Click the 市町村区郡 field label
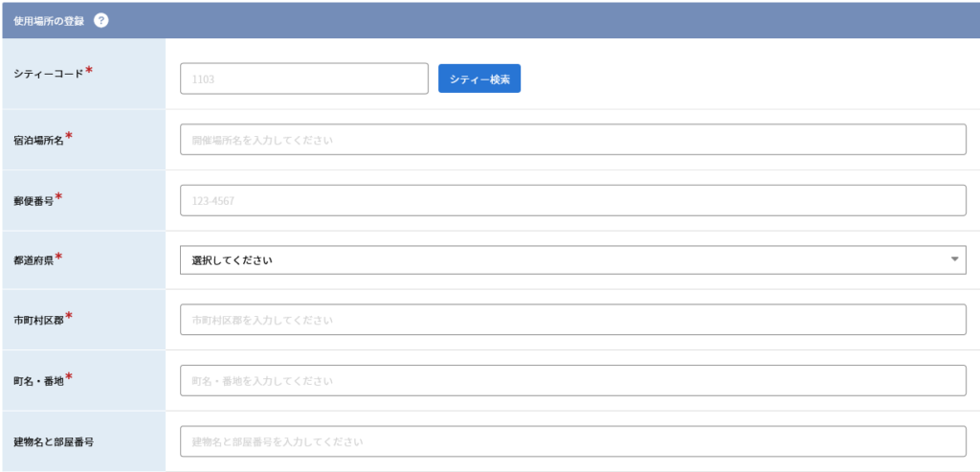 coord(38,320)
